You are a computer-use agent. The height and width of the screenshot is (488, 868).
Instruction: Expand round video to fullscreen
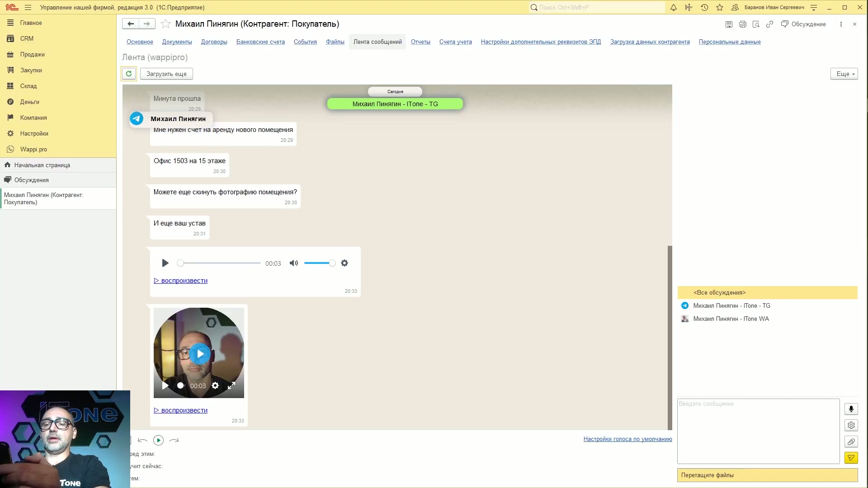tap(231, 385)
